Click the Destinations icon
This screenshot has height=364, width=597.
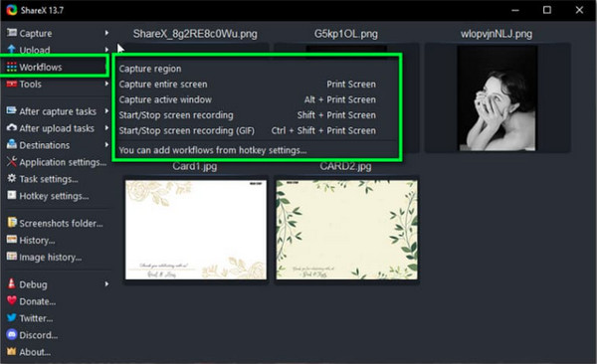pos(12,144)
